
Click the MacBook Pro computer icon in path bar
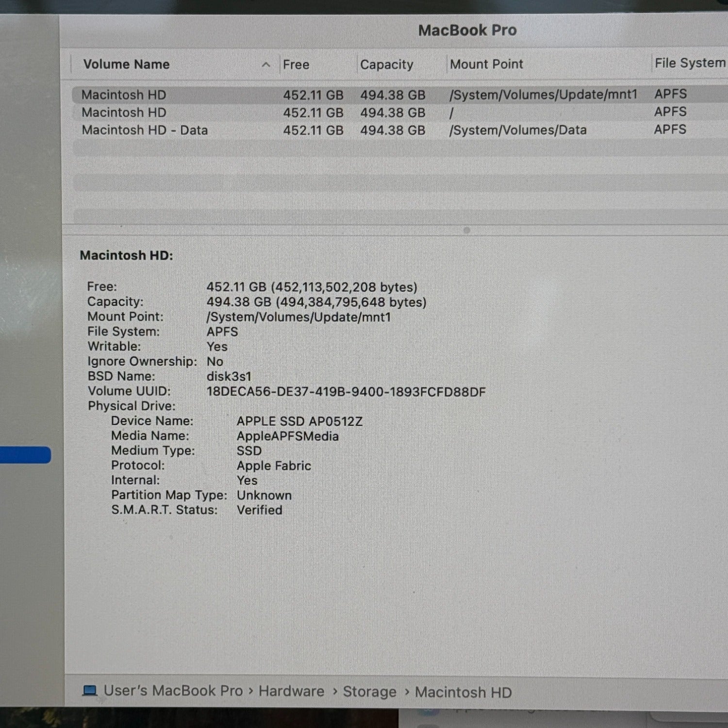[x=90, y=691]
